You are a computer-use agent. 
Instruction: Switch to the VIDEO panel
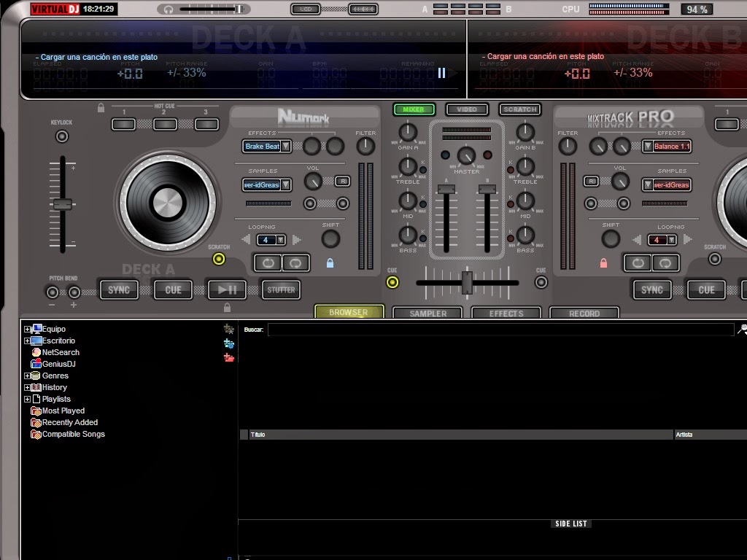click(466, 109)
